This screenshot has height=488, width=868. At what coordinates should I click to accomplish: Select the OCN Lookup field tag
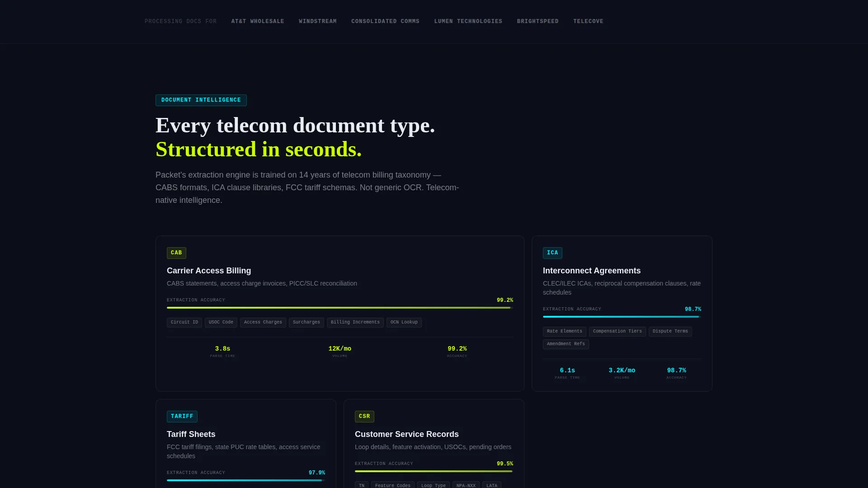click(x=404, y=323)
